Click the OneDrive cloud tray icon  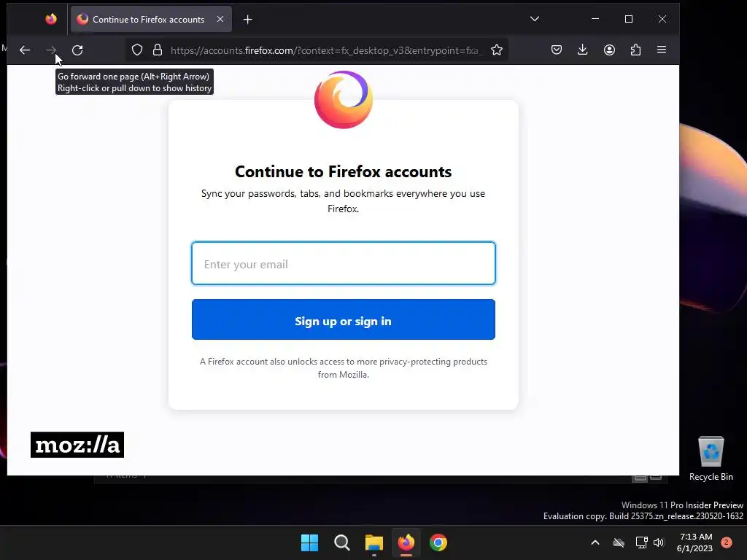[x=619, y=542]
